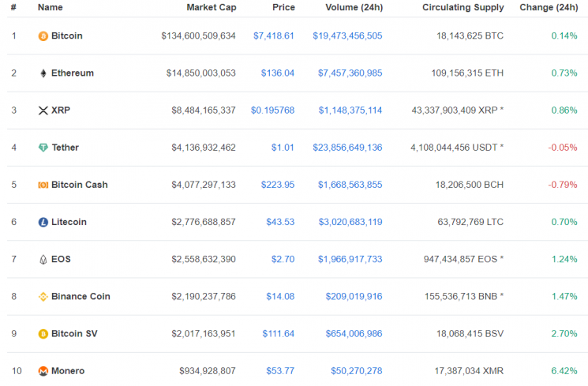This screenshot has width=588, height=386.
Task: Sort by the Name column header
Action: 51,8
